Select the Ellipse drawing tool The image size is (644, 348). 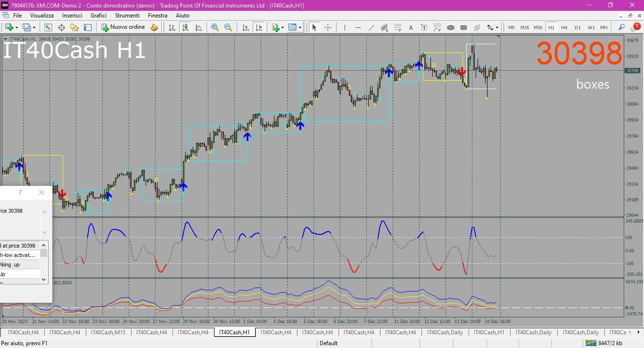pos(450,27)
